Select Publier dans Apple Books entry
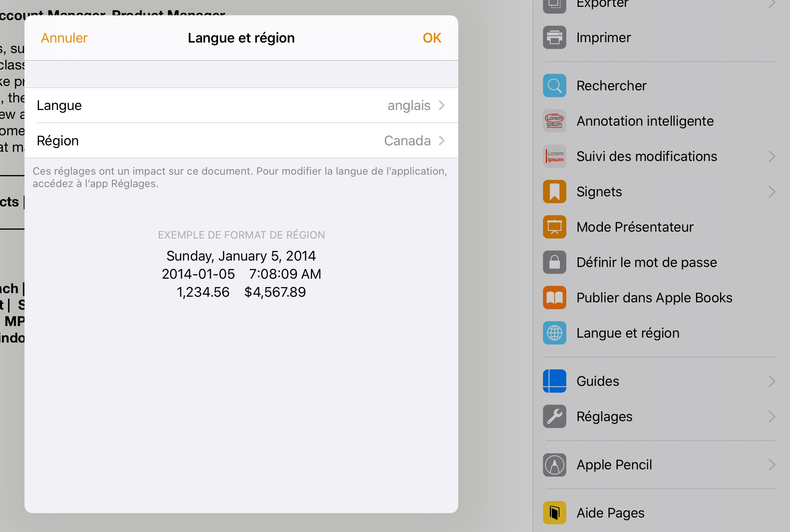 pyautogui.click(x=654, y=298)
